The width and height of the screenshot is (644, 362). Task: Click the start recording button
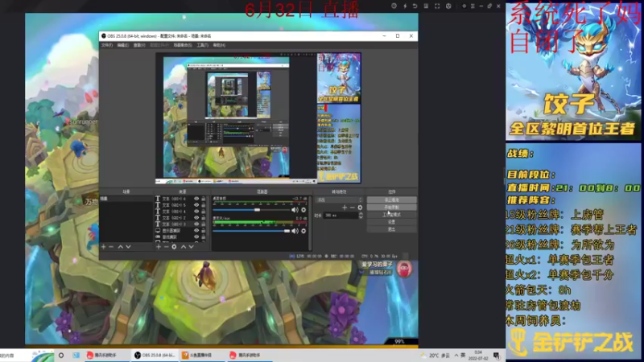[391, 208]
